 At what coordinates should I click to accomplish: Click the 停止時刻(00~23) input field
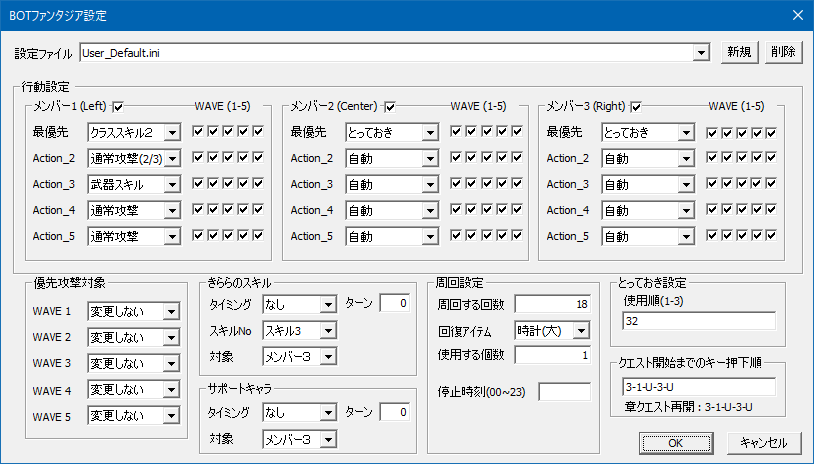click(564, 391)
